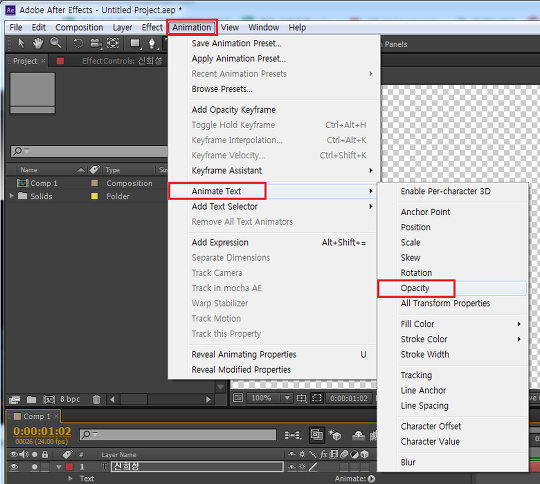
Task: Click the Name column header in Project panel
Action: [x=29, y=169]
